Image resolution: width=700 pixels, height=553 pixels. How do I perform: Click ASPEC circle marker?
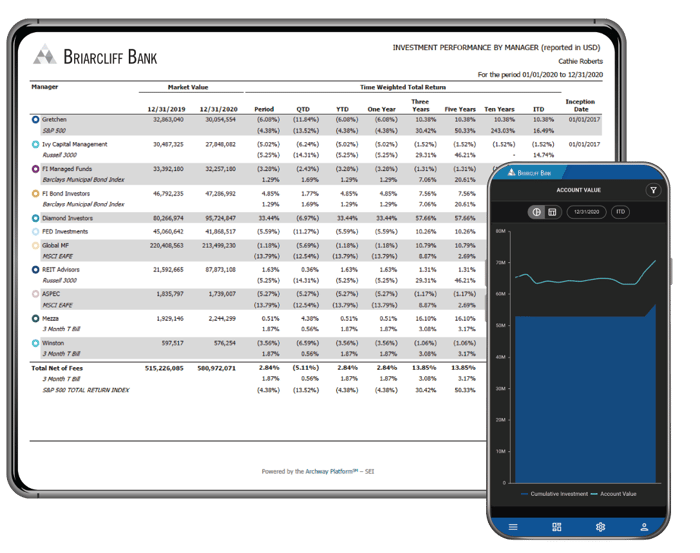(36, 294)
